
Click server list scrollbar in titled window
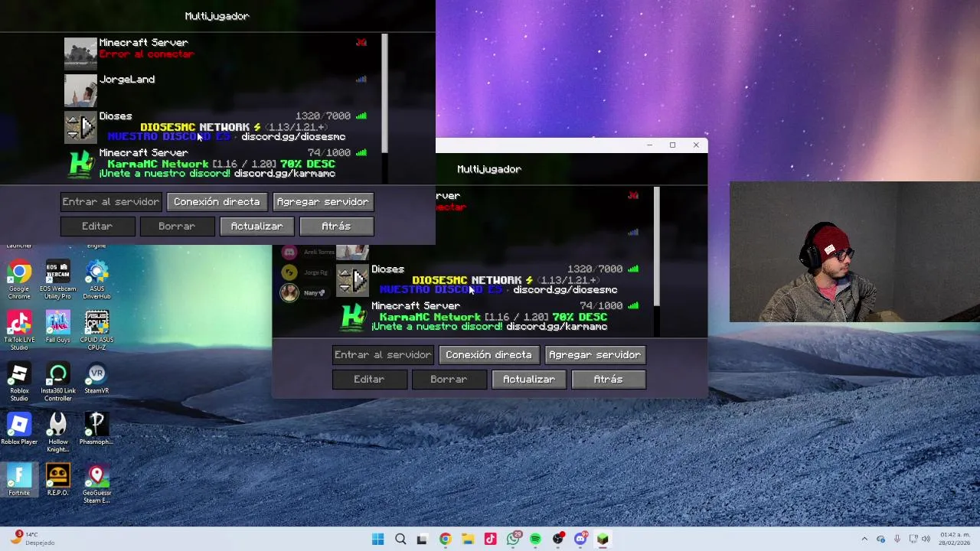(657, 246)
